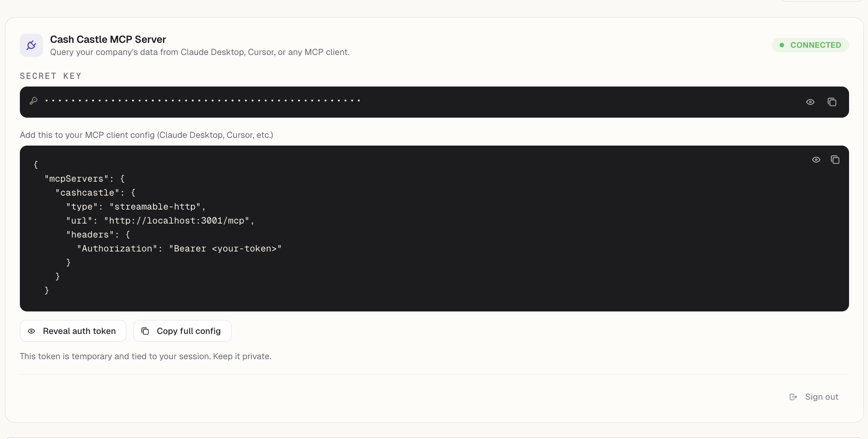The image size is (868, 439).
Task: Click the "cashcastle" key line in config
Action: (x=95, y=192)
